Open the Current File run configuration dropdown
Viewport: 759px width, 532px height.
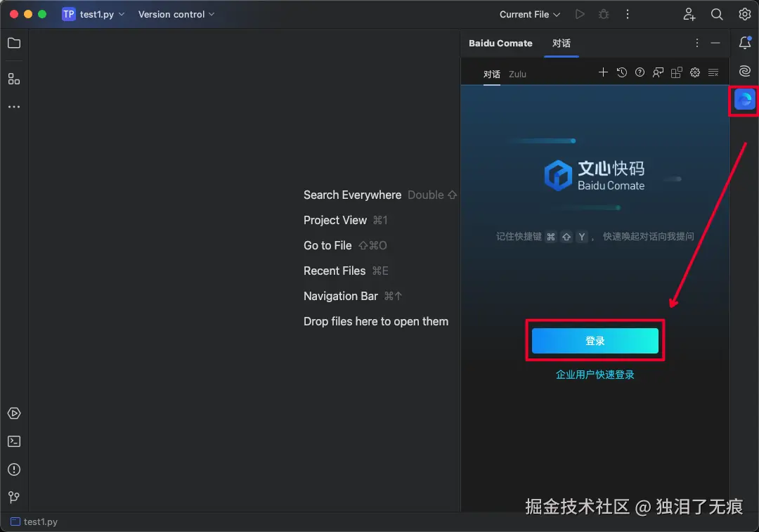tap(530, 14)
